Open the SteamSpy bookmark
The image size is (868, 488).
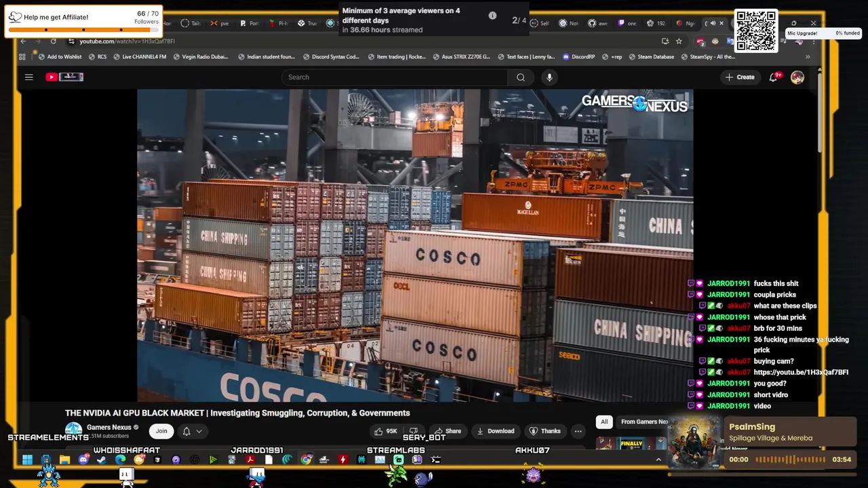(707, 57)
